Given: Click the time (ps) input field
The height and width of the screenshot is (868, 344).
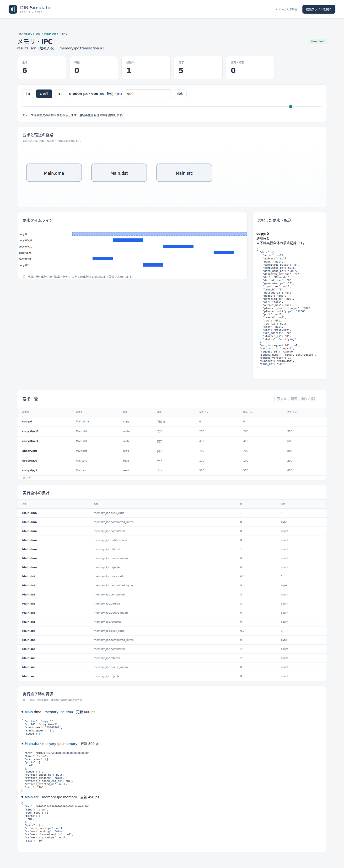Looking at the screenshot, I should (x=148, y=94).
